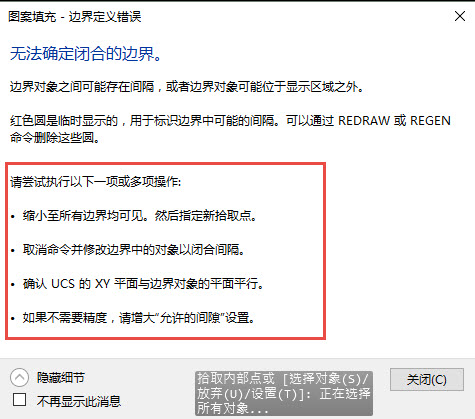Screen dimensions: 475x419
Task: Select the 缩小至所有边界均可见 bullet tip
Action: coord(140,216)
